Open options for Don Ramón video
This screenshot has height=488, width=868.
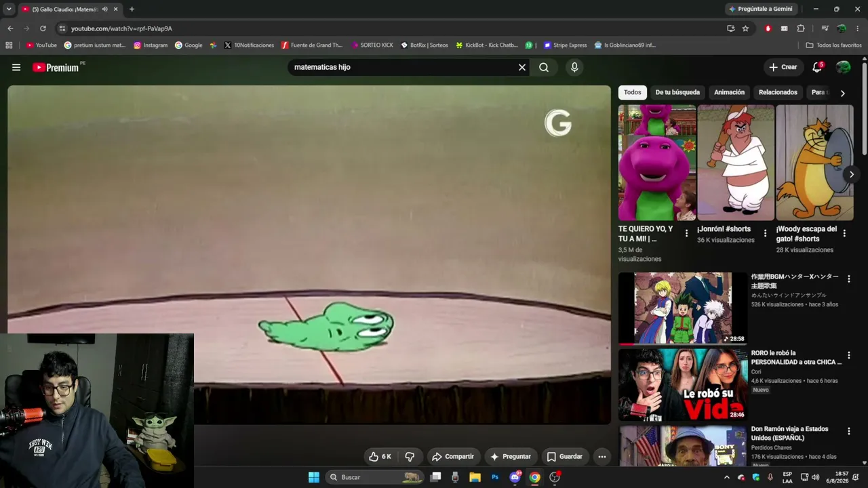[848, 431]
